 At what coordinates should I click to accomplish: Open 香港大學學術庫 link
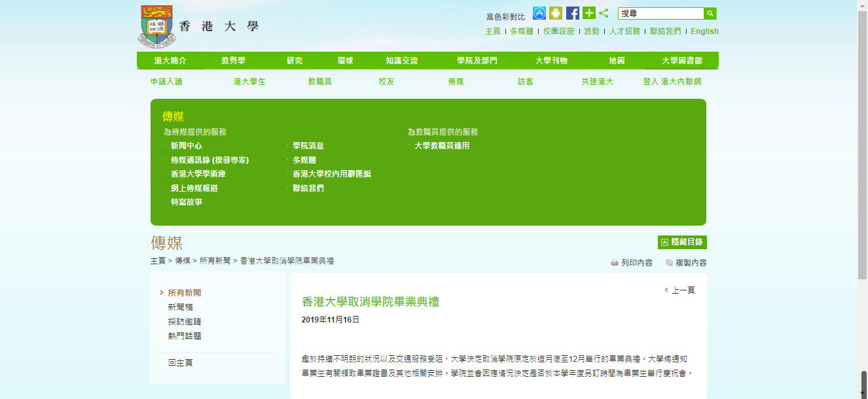tap(198, 174)
